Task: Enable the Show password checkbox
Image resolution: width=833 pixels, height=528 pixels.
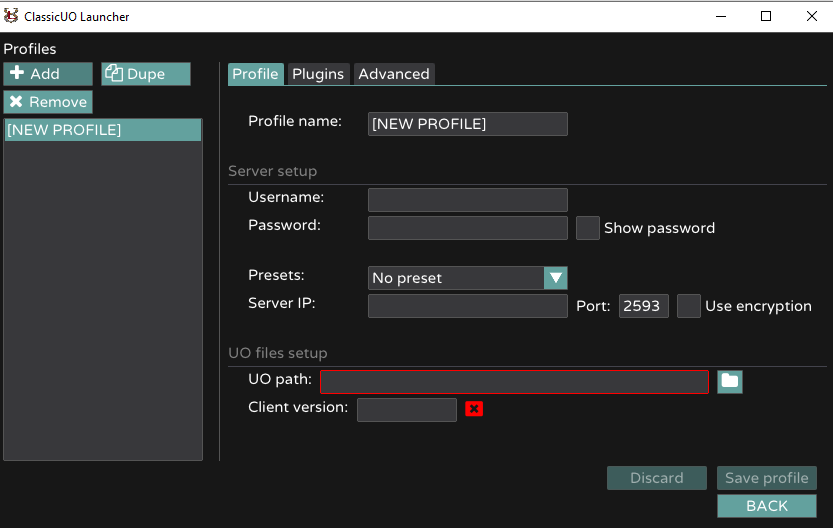Action: [x=588, y=228]
